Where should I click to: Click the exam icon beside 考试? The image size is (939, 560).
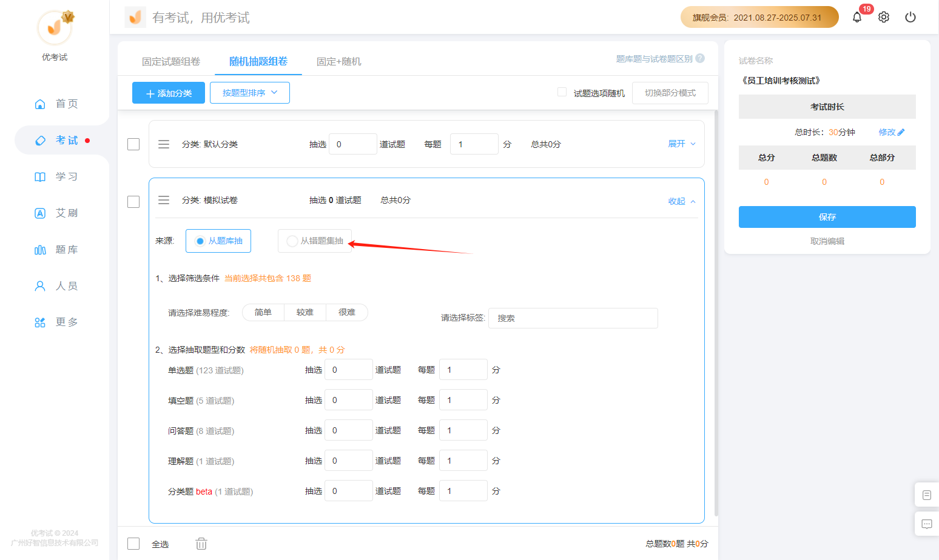pyautogui.click(x=40, y=141)
